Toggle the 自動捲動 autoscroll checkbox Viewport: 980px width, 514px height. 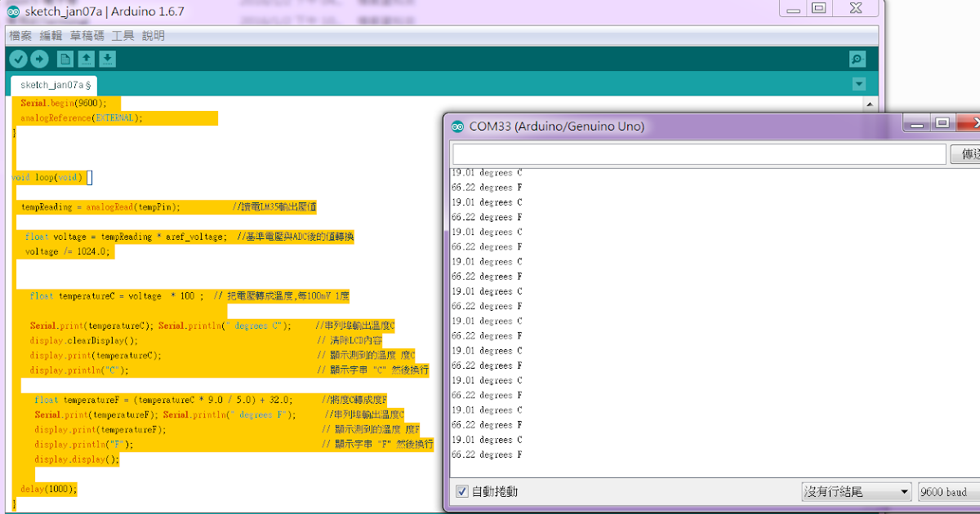(462, 492)
